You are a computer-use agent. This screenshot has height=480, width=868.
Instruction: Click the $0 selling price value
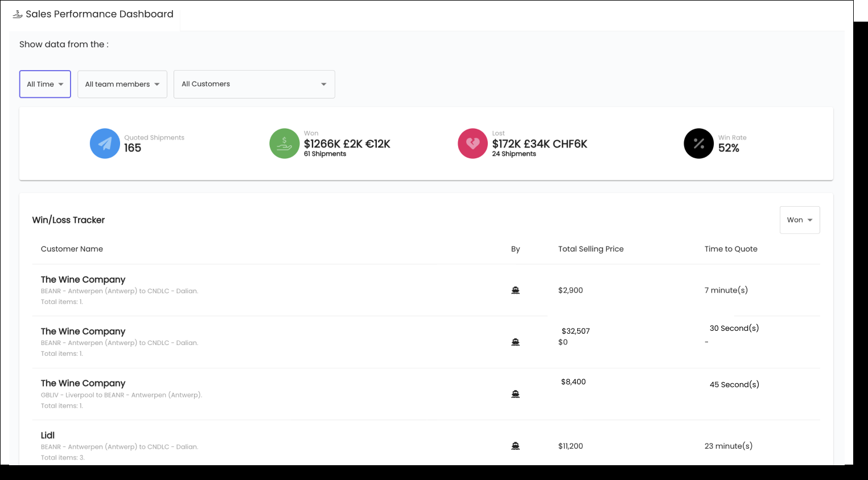coord(563,342)
